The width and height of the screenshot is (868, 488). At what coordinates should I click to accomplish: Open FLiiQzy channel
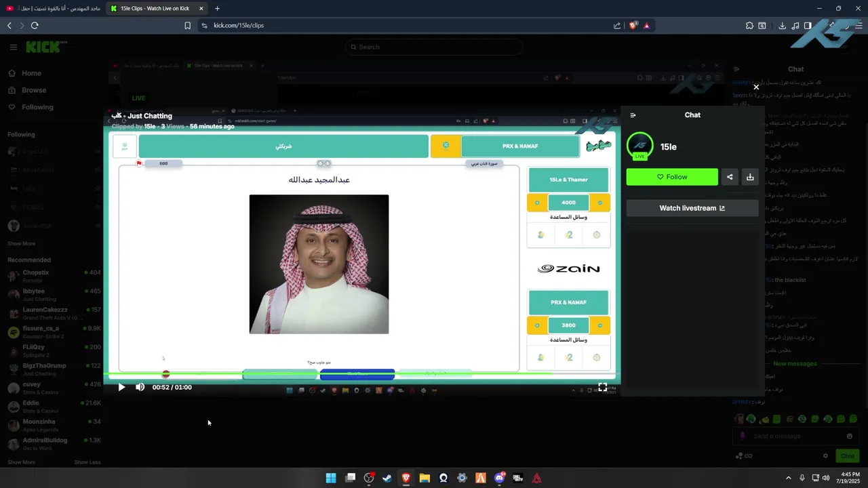(54, 350)
